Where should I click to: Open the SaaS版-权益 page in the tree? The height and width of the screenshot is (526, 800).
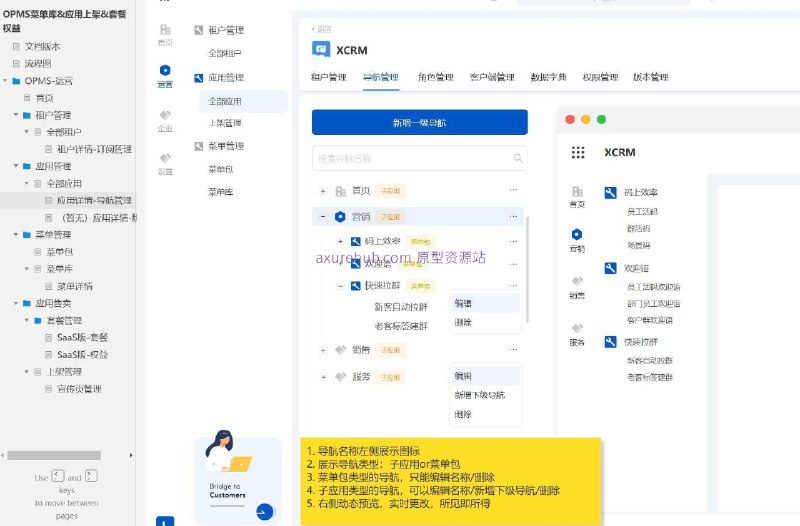coord(82,354)
